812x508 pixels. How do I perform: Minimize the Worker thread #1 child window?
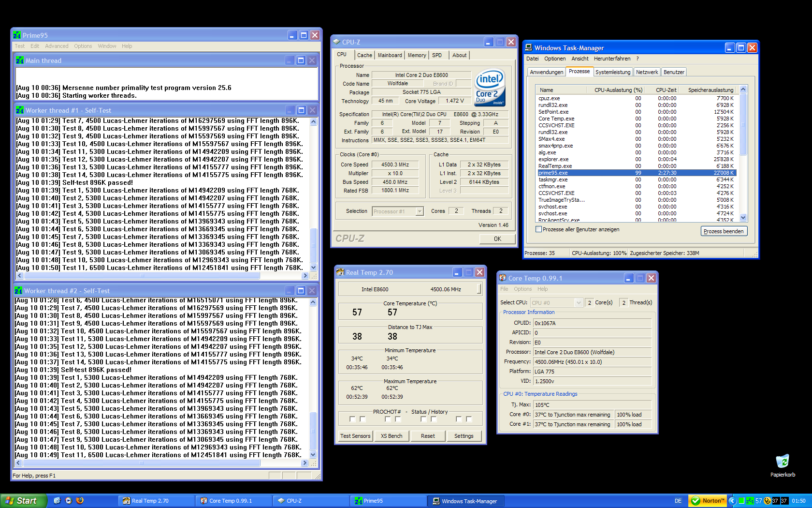(x=290, y=110)
